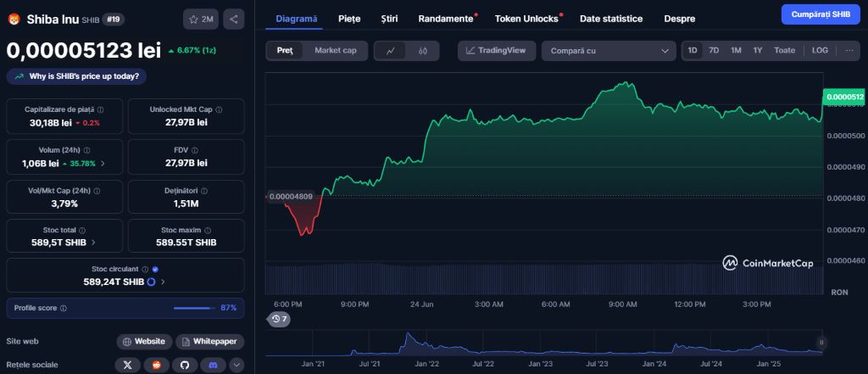Click info icon beside Capitalizare de piață
This screenshot has width=868, height=374.
pyautogui.click(x=101, y=109)
